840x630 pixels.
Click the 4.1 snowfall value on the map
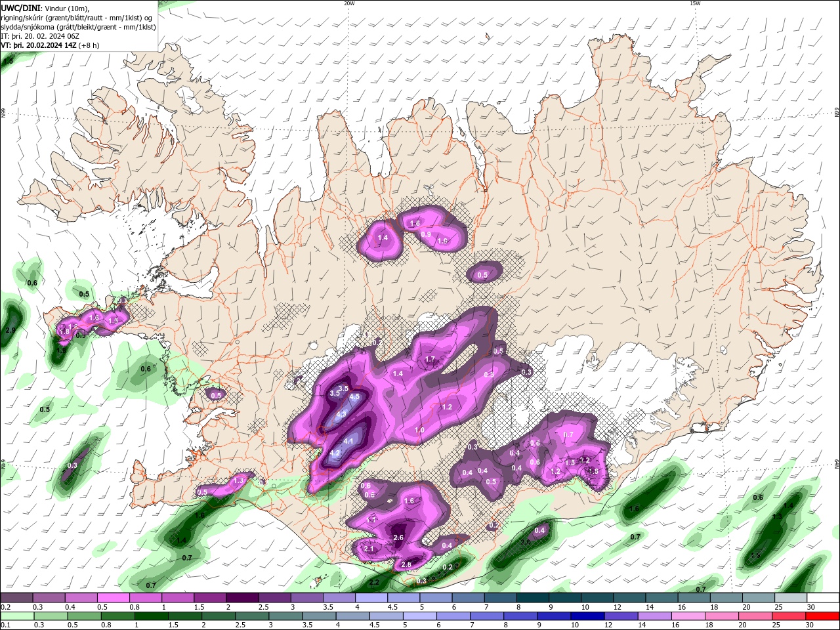click(348, 442)
